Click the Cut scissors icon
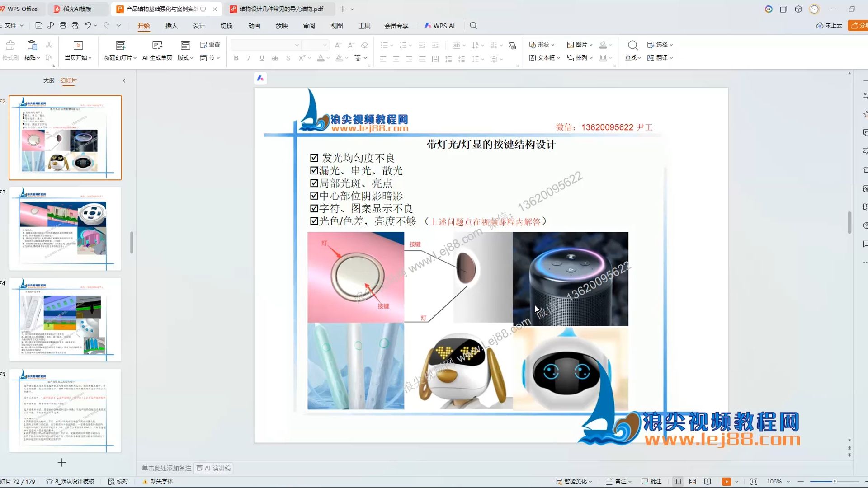This screenshot has width=868, height=488. 49,45
